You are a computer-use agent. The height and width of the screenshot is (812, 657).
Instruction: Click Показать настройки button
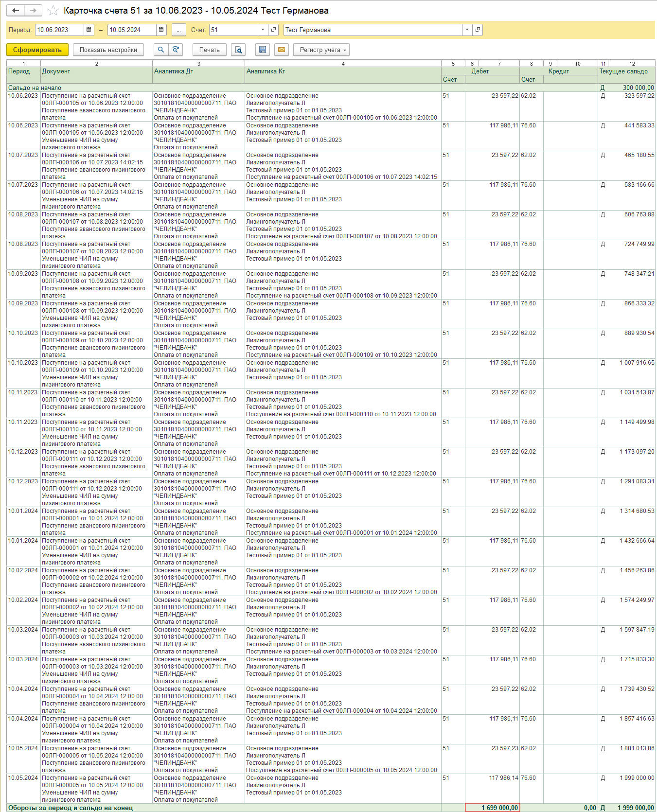click(x=108, y=50)
